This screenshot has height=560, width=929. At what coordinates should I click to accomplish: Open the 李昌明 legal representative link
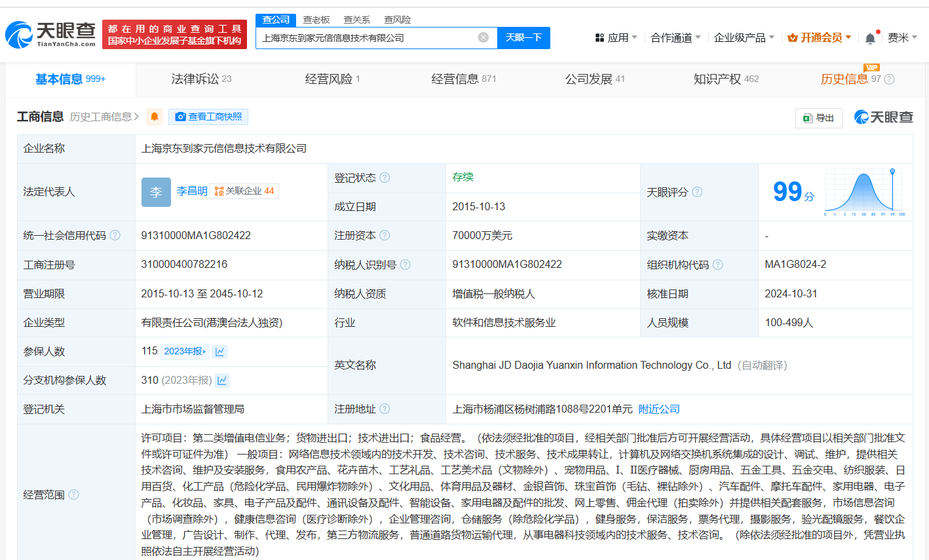(192, 191)
